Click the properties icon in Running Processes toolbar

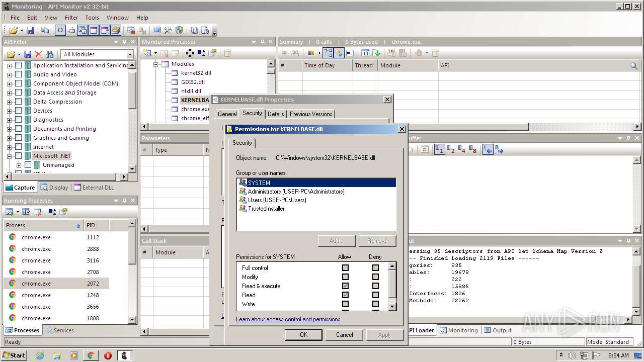pyautogui.click(x=63, y=212)
